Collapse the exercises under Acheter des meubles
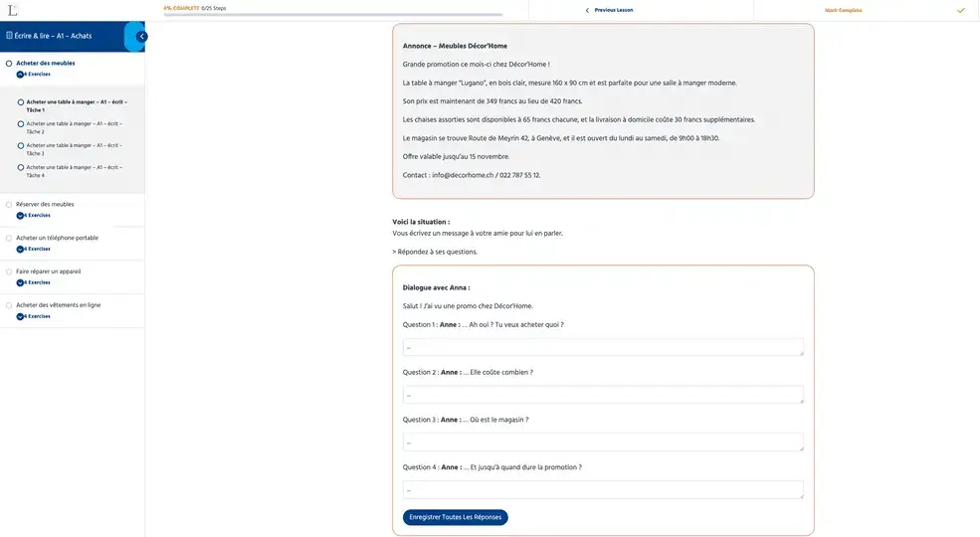This screenshot has height=537, width=980. click(20, 75)
